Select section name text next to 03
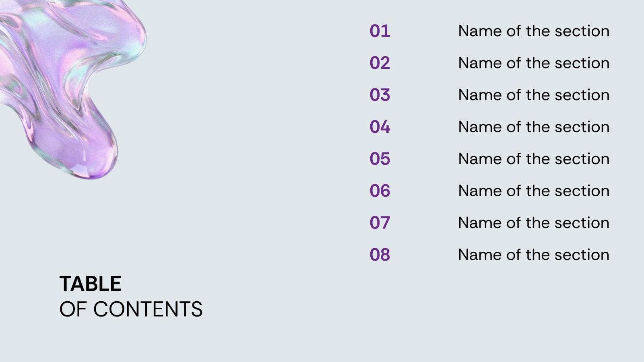The width and height of the screenshot is (644, 362). point(533,95)
